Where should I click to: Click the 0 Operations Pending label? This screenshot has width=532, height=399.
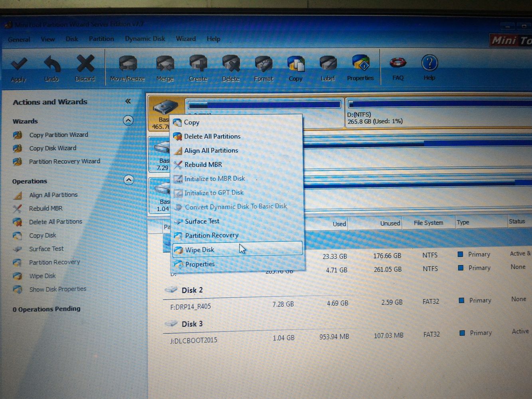tap(46, 309)
